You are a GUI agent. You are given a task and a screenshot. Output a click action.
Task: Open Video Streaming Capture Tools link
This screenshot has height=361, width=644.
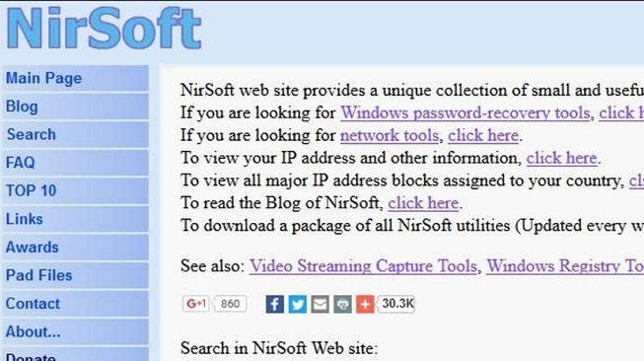point(363,266)
